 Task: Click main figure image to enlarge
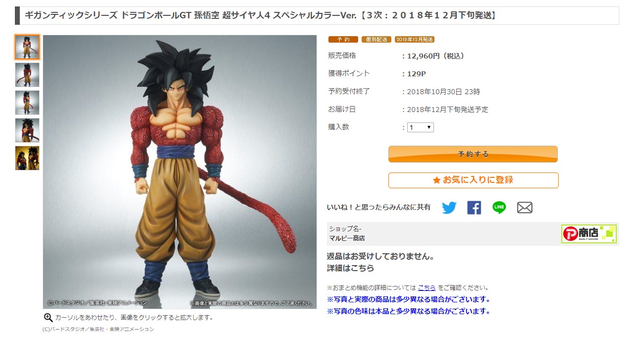click(x=180, y=172)
